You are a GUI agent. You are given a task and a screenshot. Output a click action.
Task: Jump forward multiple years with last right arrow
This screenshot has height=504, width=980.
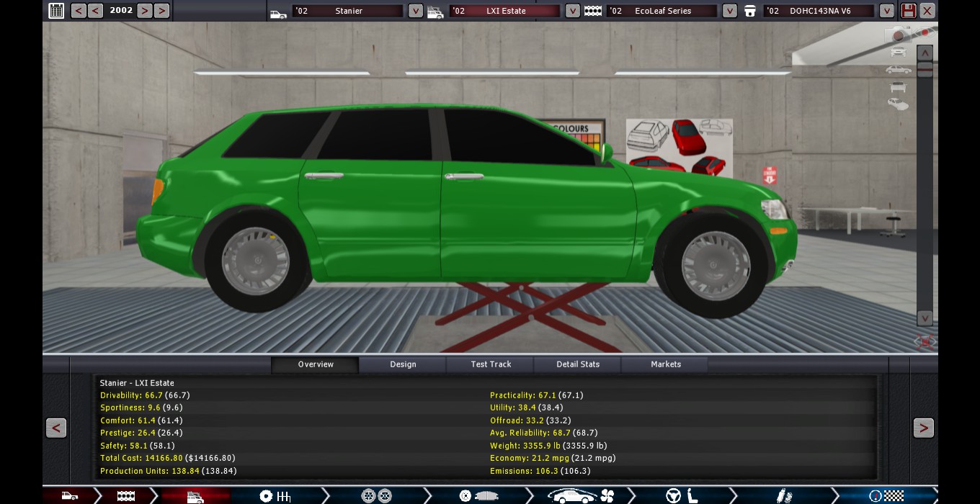tap(161, 11)
